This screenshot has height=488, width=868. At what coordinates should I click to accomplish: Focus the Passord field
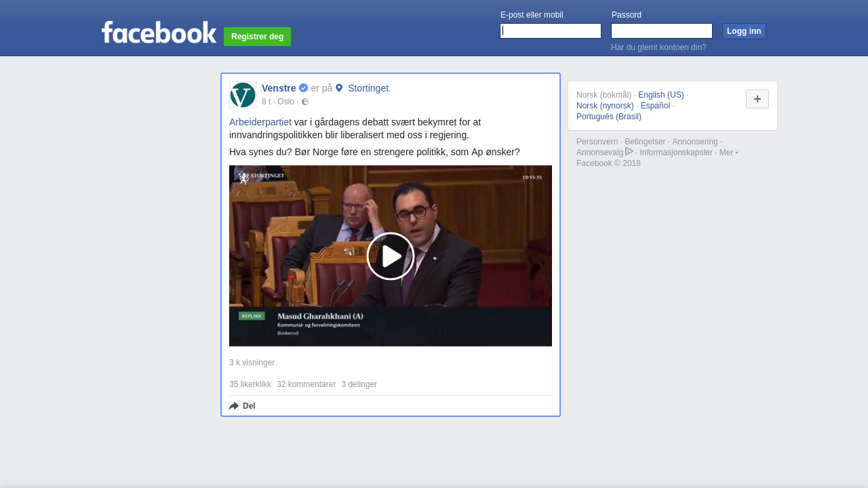[662, 31]
